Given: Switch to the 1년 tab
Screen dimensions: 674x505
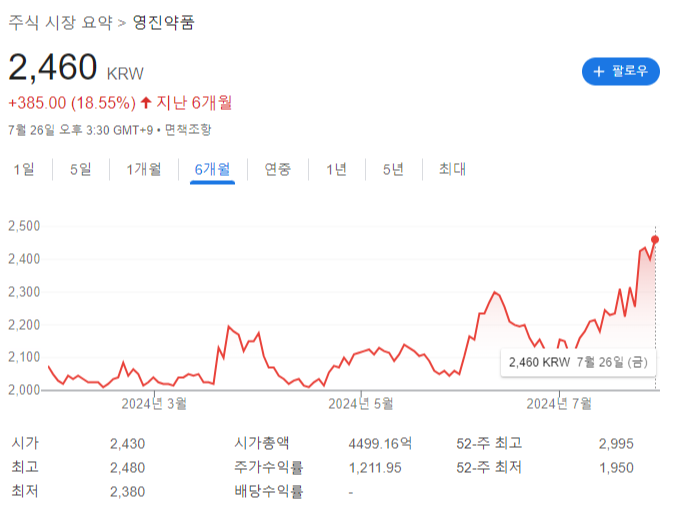Looking at the screenshot, I should click(x=336, y=169).
